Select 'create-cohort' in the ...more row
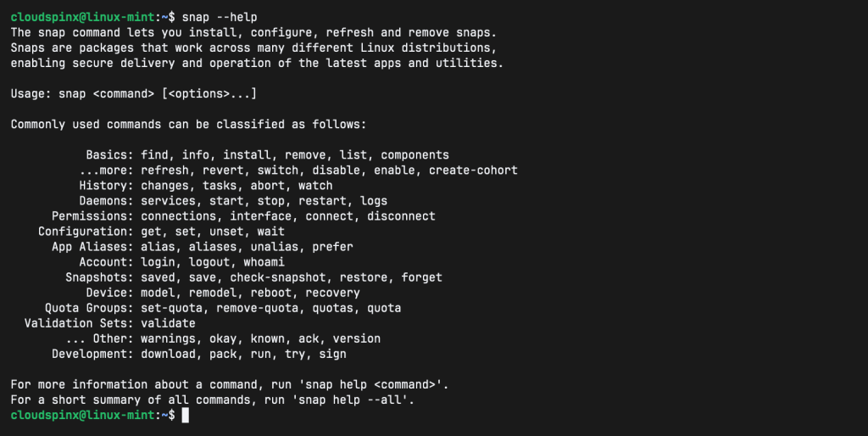This screenshot has height=436, width=868. coord(473,170)
